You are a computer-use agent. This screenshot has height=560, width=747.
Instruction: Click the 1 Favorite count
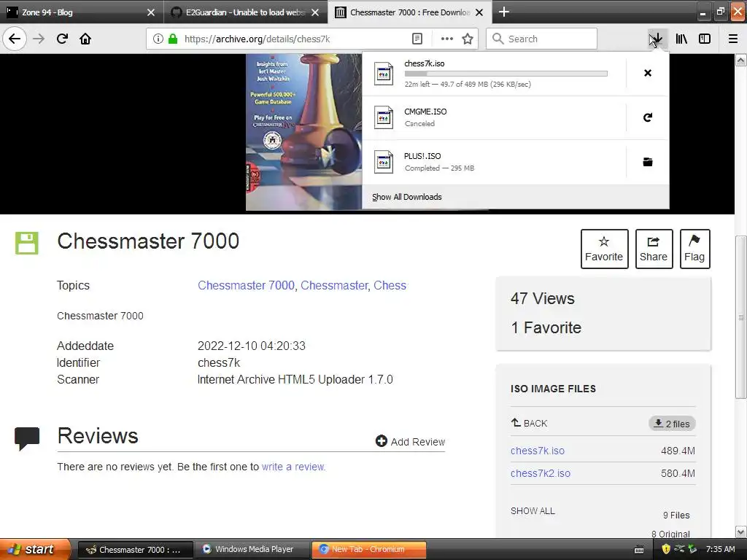click(546, 327)
